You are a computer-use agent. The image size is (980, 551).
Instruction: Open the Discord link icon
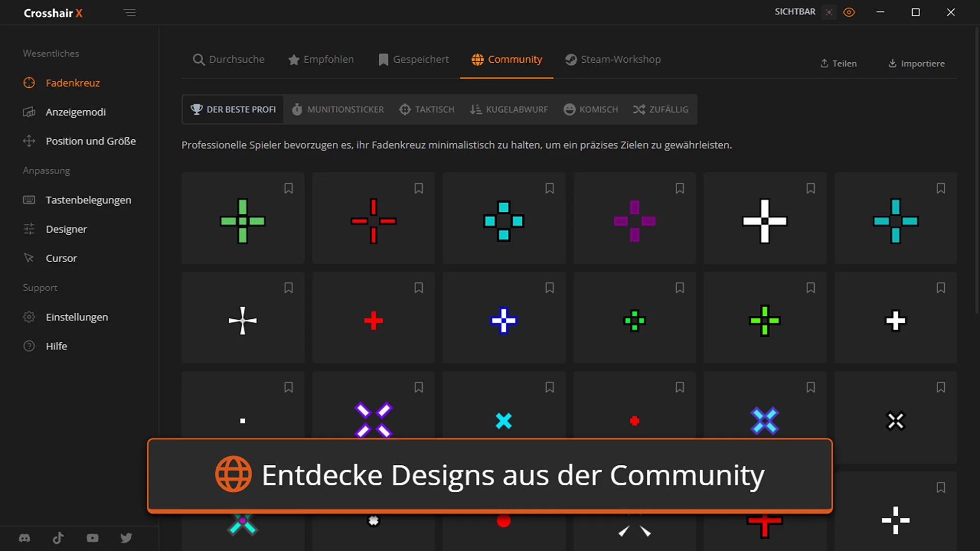click(x=24, y=538)
